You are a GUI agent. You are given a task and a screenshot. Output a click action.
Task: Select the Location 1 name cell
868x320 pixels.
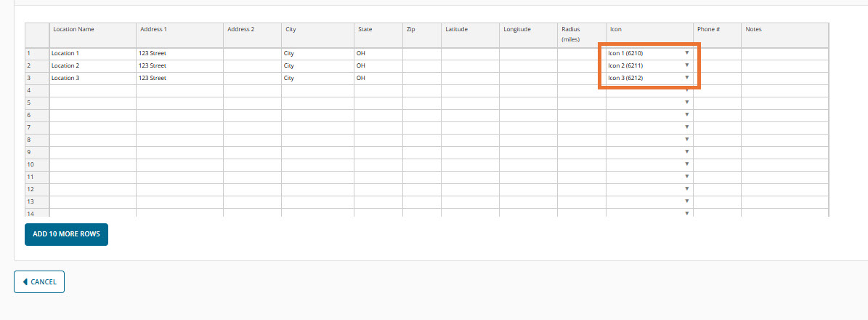[92, 54]
